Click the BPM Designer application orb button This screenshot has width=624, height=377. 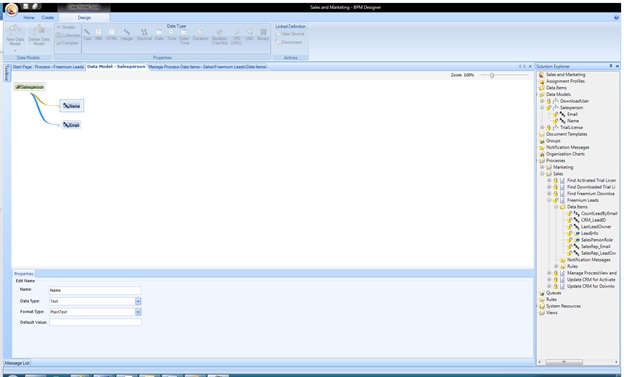11,9
